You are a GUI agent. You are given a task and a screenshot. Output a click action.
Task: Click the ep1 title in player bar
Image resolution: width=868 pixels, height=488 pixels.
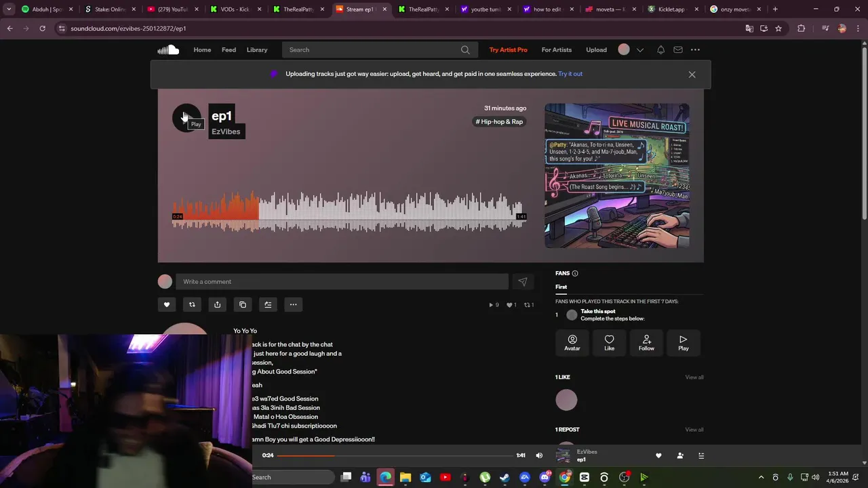[581, 460]
